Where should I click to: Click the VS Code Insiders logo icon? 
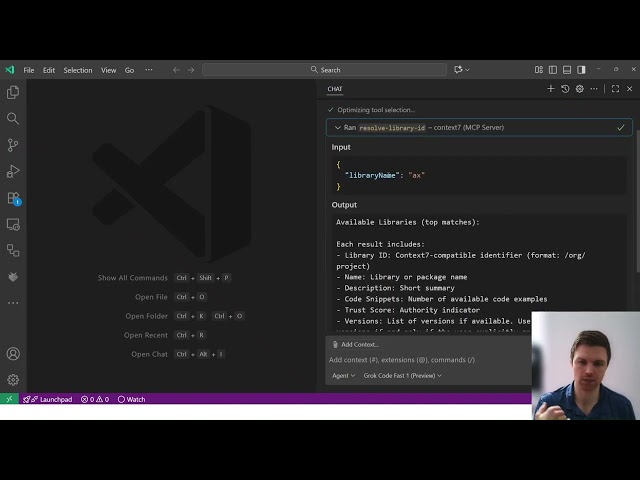[10, 70]
